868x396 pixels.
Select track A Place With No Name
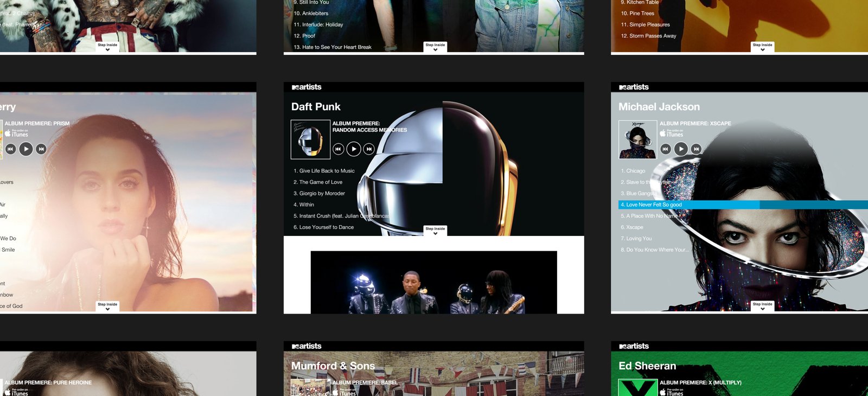coord(649,216)
